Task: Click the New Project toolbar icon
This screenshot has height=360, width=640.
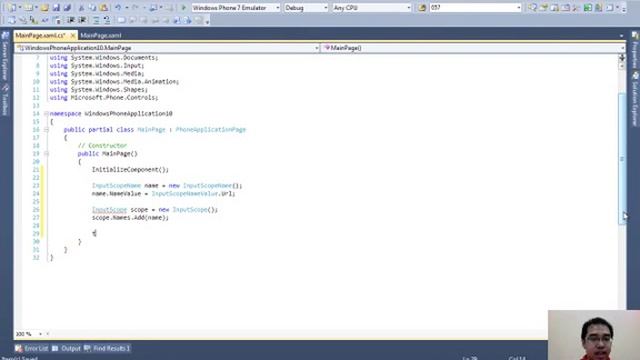Action: coord(12,8)
